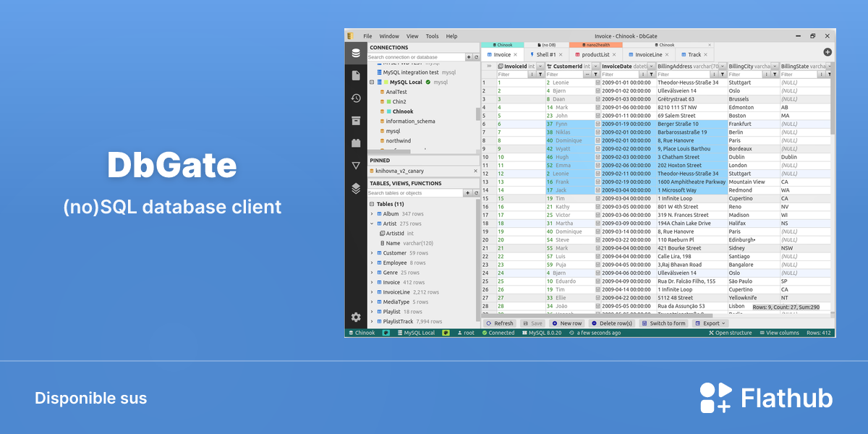Viewport: 868px width, 434px height.
Task: Switch to the Shell #1 tab
Action: (546, 55)
